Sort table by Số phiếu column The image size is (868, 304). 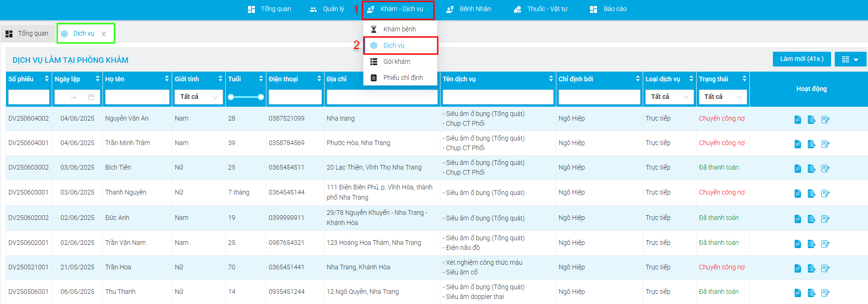pyautogui.click(x=47, y=79)
